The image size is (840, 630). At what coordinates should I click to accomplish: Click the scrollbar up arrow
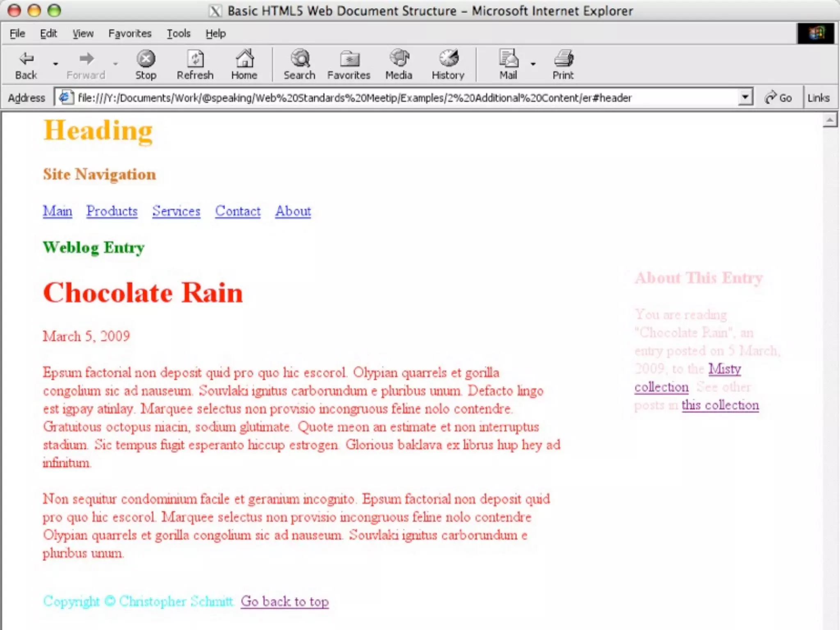[x=830, y=120]
